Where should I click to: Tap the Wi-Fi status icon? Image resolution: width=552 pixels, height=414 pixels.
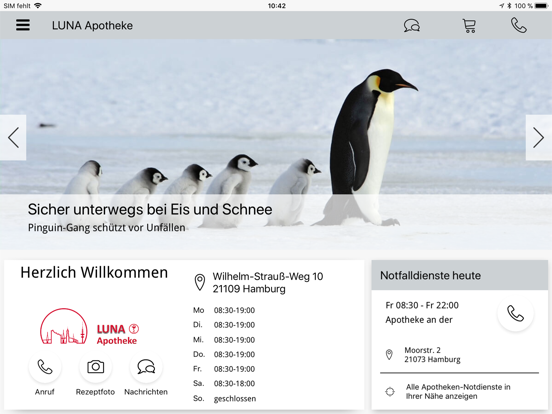[x=38, y=6]
